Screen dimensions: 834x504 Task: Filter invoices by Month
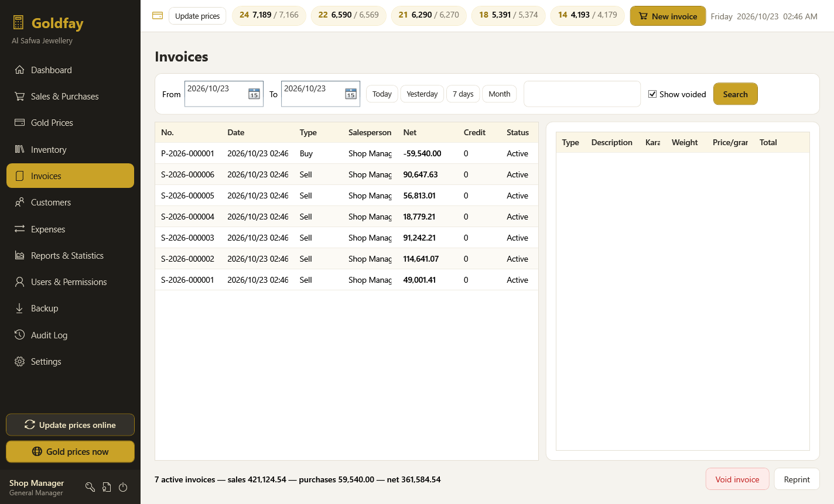pos(499,94)
